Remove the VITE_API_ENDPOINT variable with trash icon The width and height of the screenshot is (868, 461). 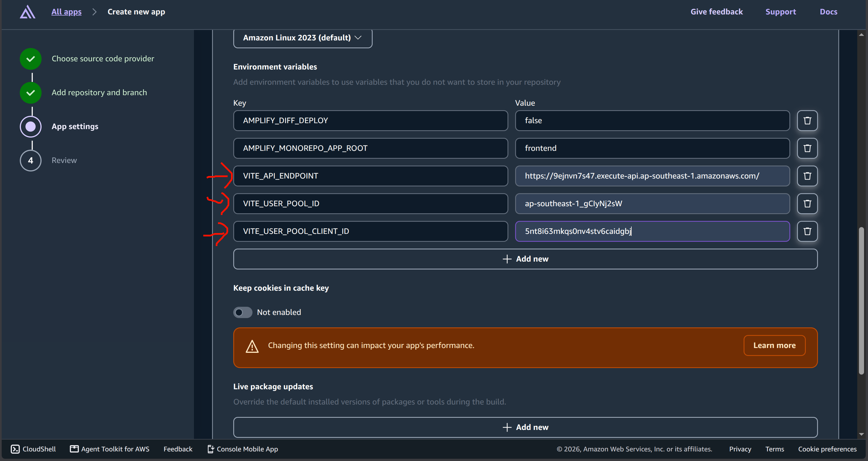807,176
